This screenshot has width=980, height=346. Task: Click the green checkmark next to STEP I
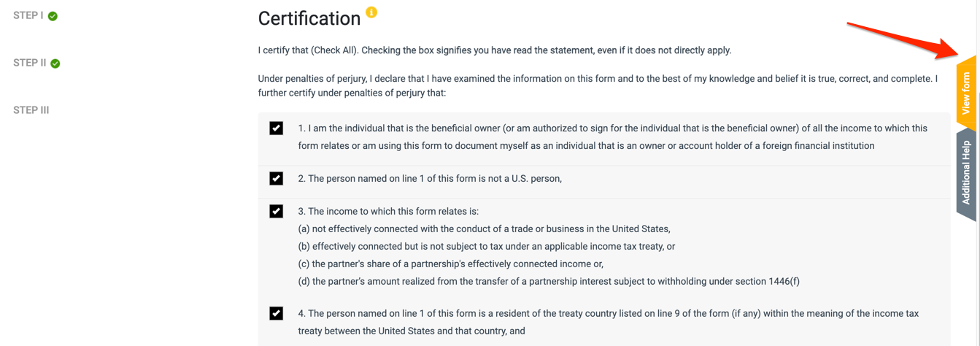[53, 16]
